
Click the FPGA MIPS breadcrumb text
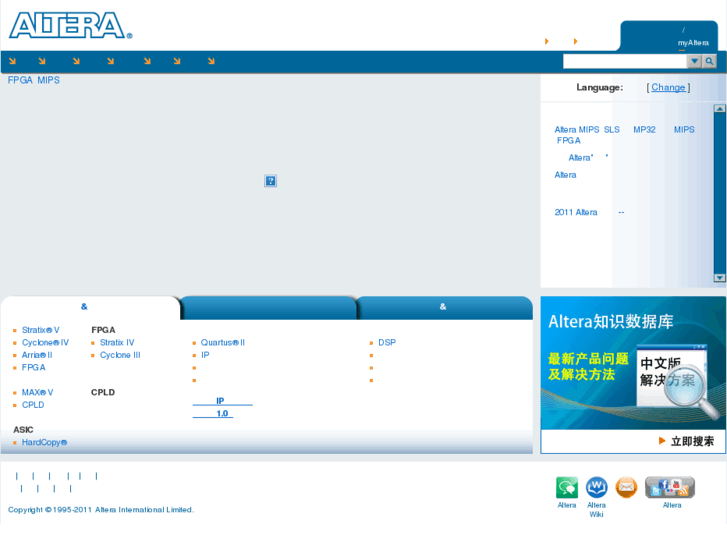pyautogui.click(x=33, y=80)
